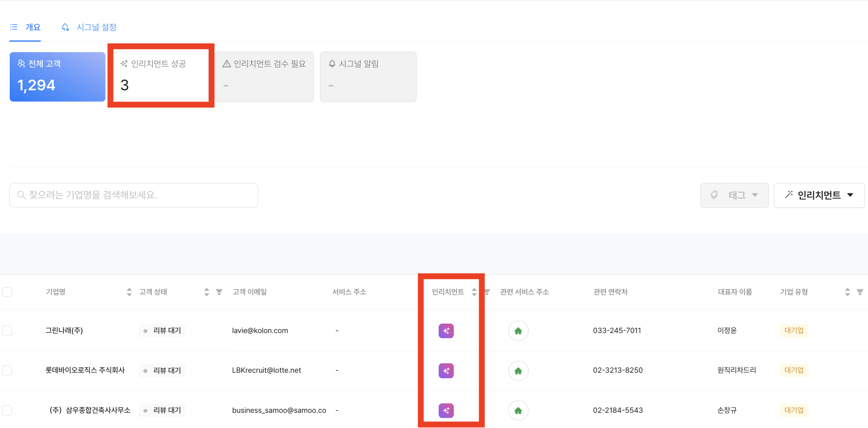Viewport: 868px width, 428px height.
Task: Open the 인리치먼트 dropdown button
Action: 819,195
